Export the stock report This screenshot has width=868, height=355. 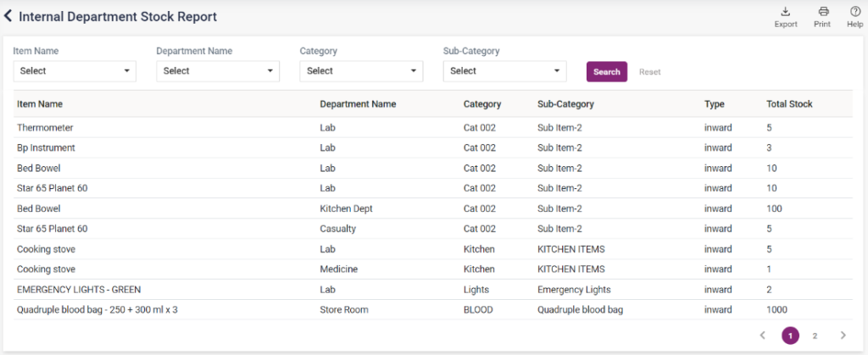785,16
